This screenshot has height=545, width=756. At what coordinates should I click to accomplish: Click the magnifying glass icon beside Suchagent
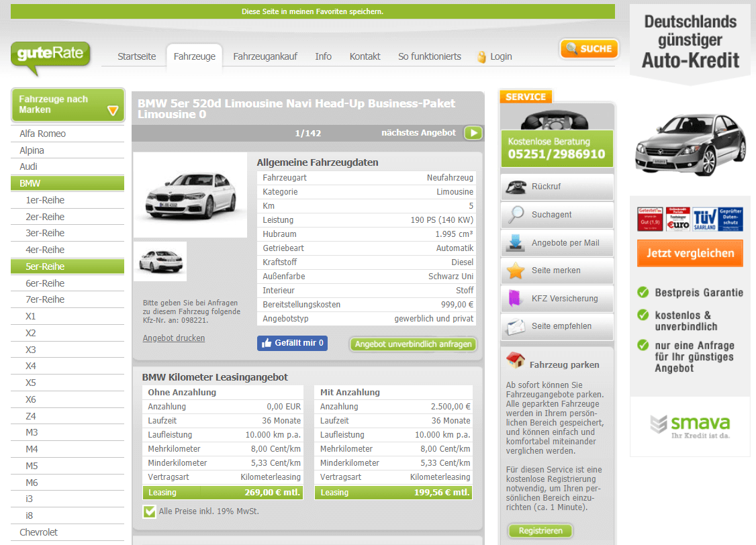coord(516,214)
